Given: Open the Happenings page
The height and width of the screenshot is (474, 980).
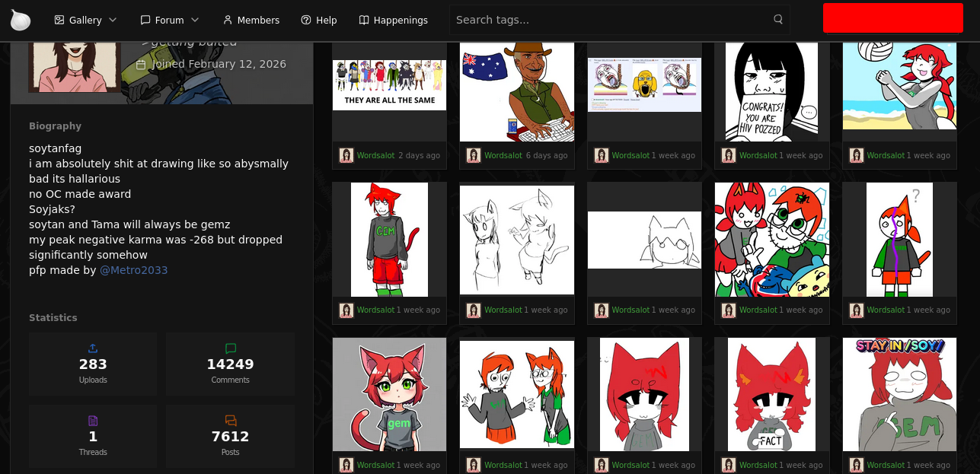Looking at the screenshot, I should [393, 20].
